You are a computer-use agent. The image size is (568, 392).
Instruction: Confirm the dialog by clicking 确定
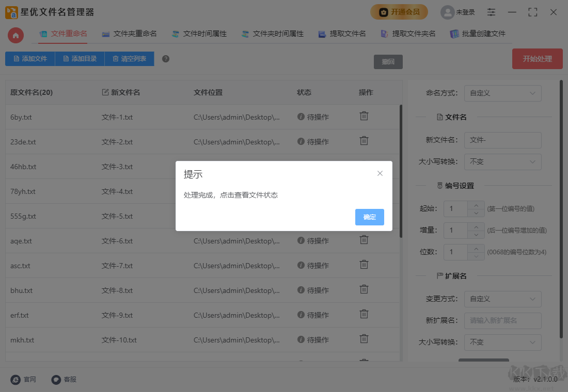[x=369, y=217]
